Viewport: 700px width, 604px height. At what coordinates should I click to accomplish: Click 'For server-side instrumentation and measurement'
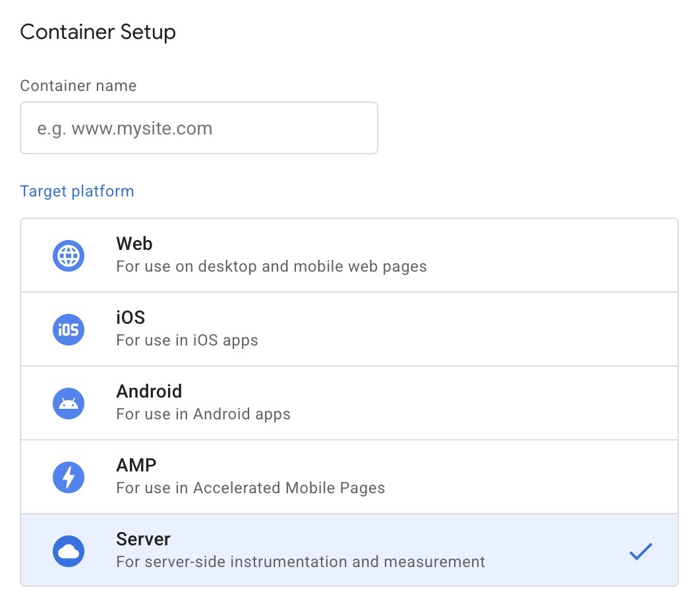tap(301, 562)
